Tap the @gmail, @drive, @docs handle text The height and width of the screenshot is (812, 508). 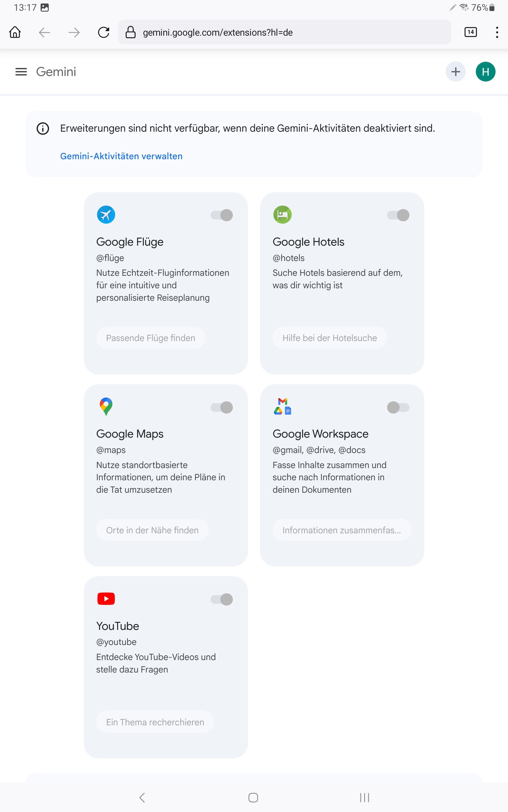click(x=319, y=450)
